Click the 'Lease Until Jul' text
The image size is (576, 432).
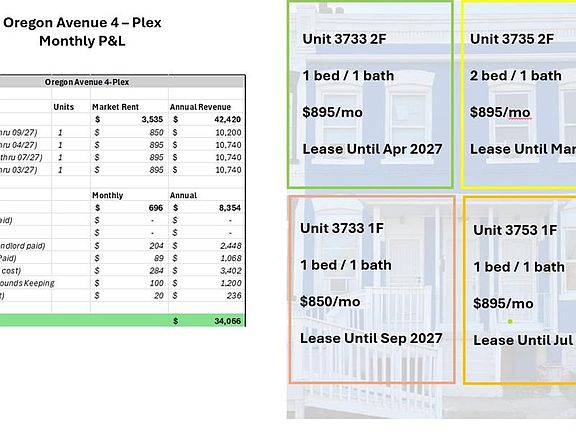pyautogui.click(x=523, y=341)
